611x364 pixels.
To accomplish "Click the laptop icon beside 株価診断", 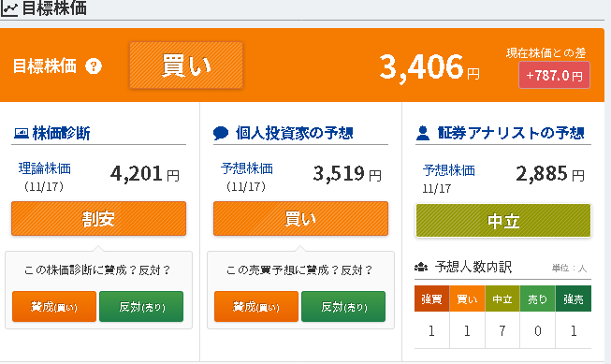I will (22, 134).
